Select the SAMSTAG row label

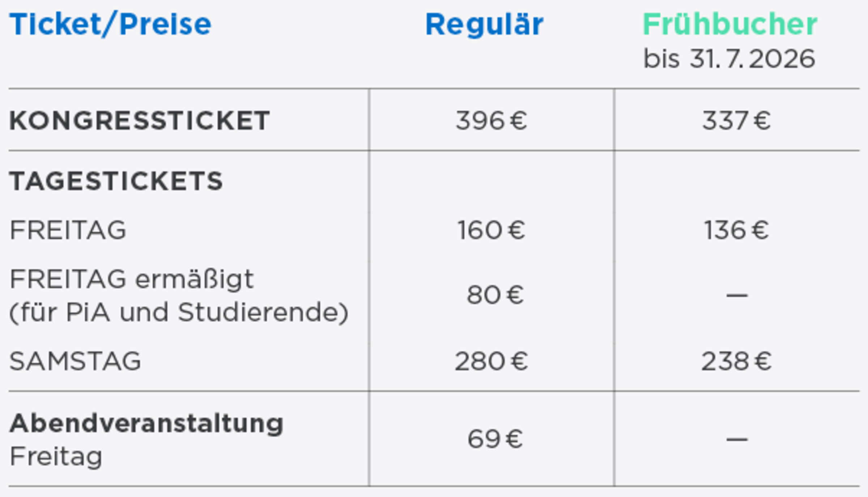(x=75, y=361)
